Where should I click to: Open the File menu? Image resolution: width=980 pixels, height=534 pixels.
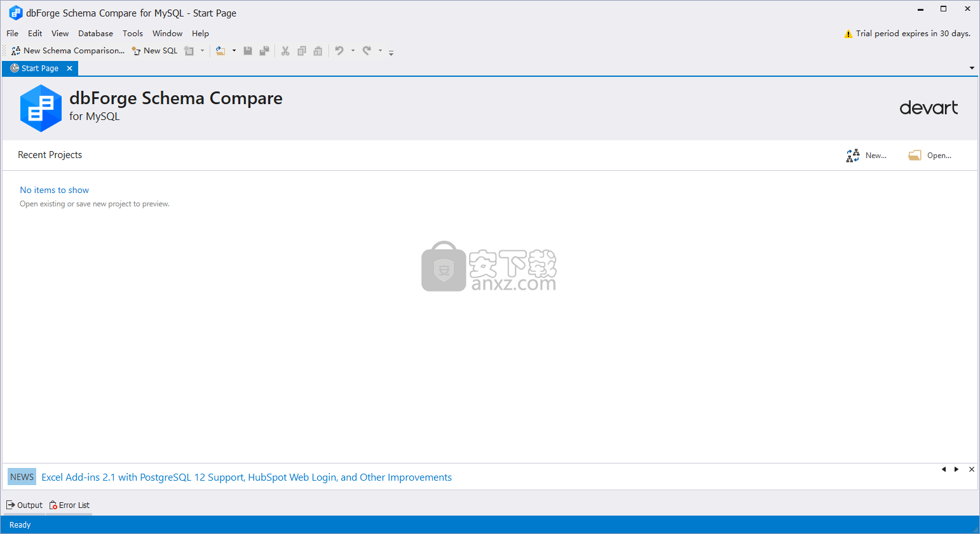(12, 34)
